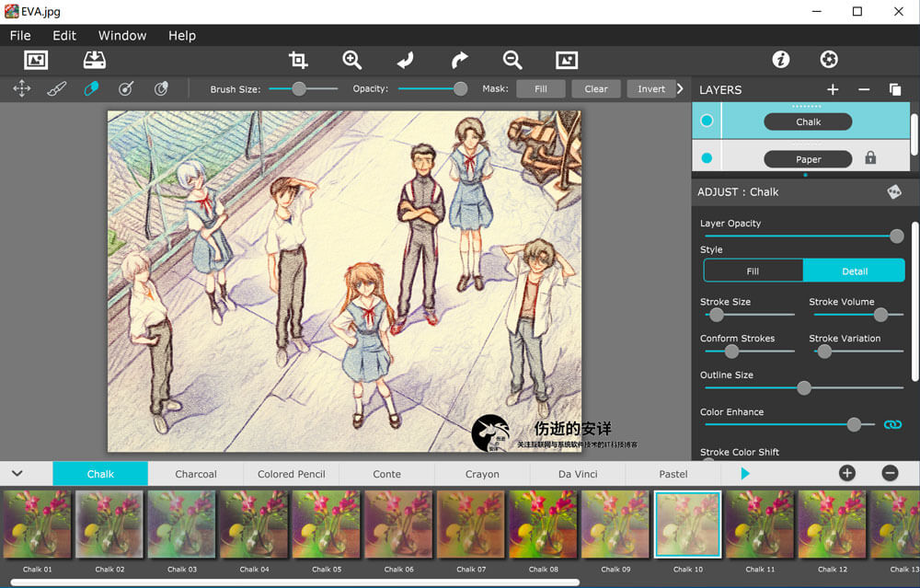The width and height of the screenshot is (920, 588).
Task: Switch to the Colored Pencil tab
Action: [x=291, y=474]
